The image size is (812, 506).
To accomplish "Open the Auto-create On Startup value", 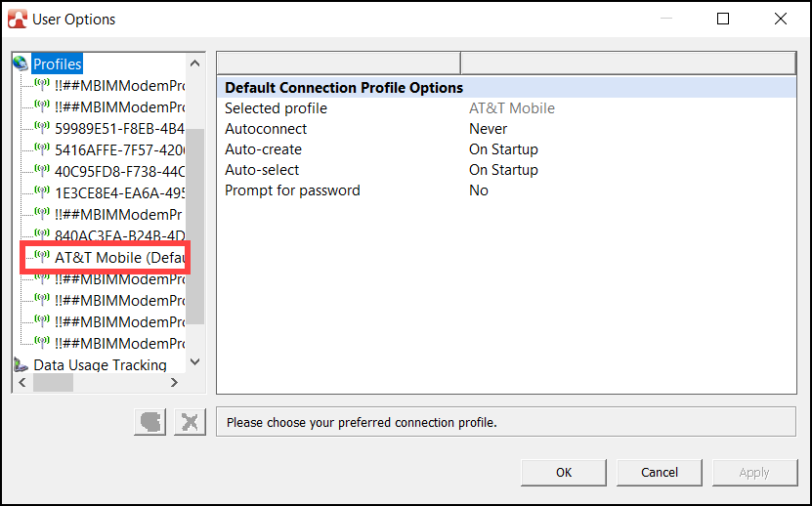I will [x=503, y=149].
